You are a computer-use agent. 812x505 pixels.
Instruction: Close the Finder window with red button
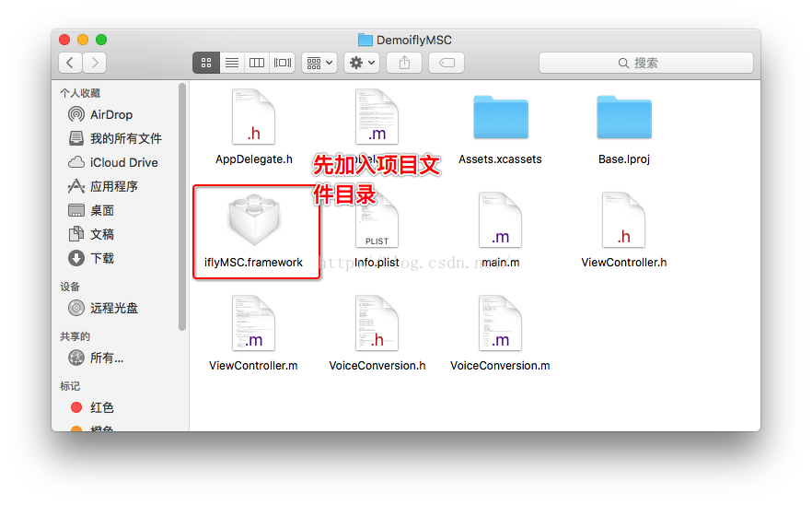point(64,40)
